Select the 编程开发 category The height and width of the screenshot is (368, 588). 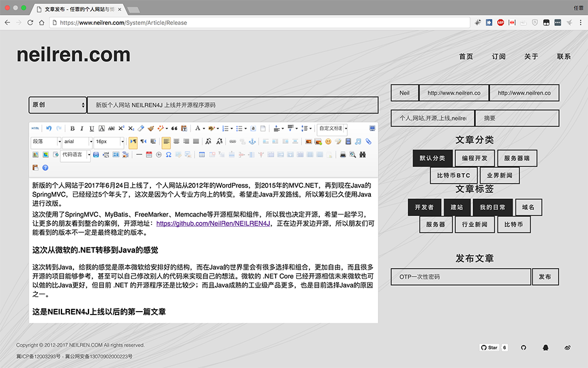tap(475, 158)
